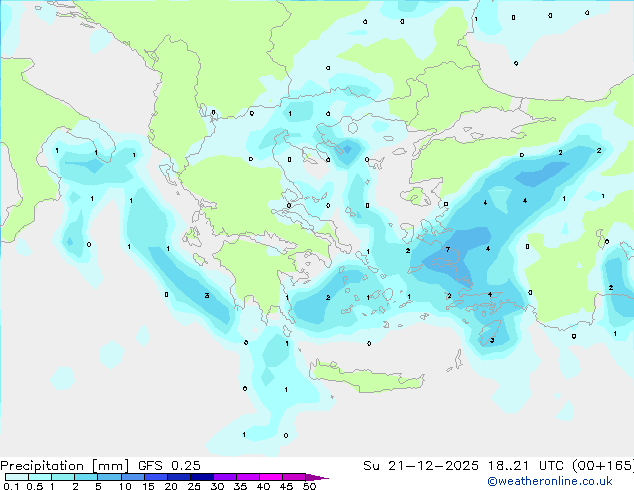The width and height of the screenshot is (634, 490).
Task: Click the 25–30 mm navy legend swatch
Action: 202,477
